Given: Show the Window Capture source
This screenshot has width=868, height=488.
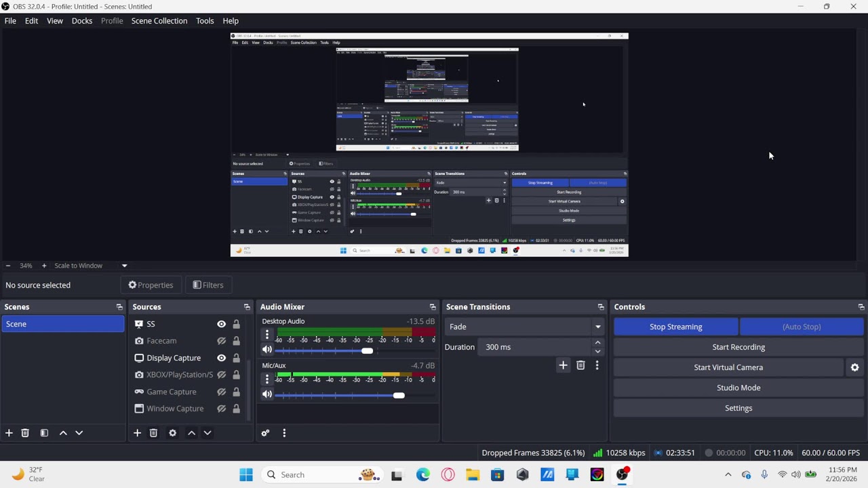Looking at the screenshot, I should (221, 409).
